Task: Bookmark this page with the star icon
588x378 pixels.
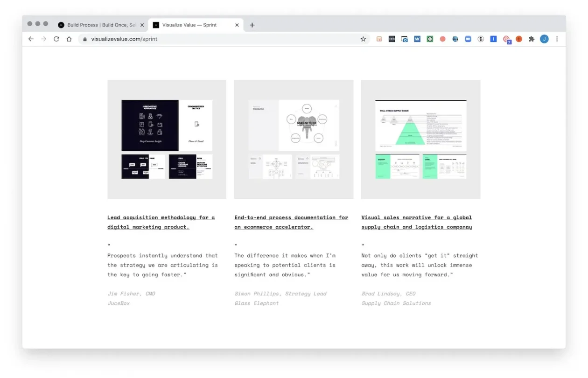Action: click(363, 39)
